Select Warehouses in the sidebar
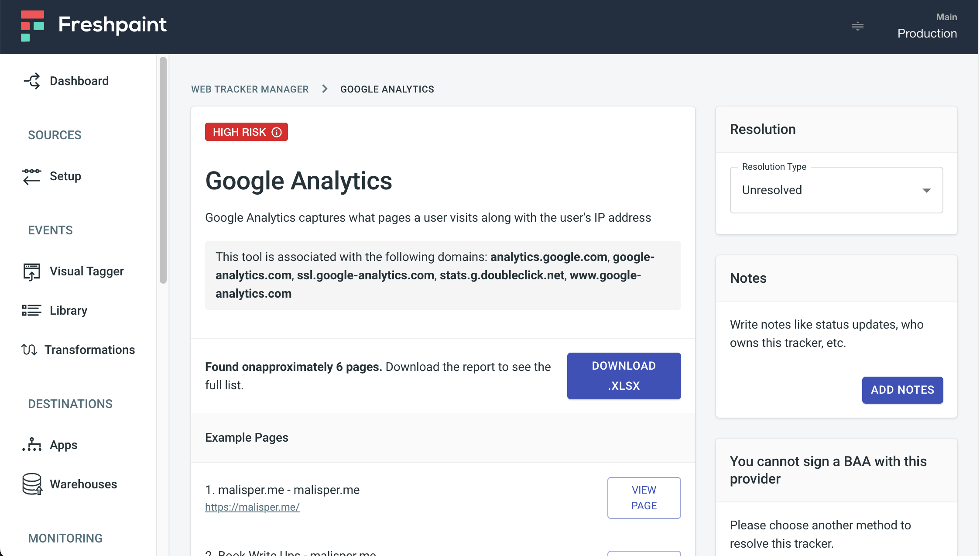Screen dimensions: 980x556 pyautogui.click(x=83, y=484)
